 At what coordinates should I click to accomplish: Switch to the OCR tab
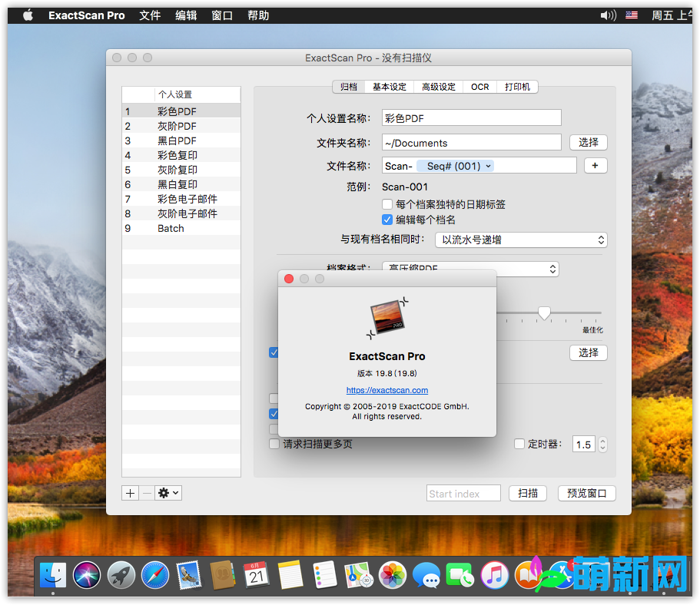480,87
